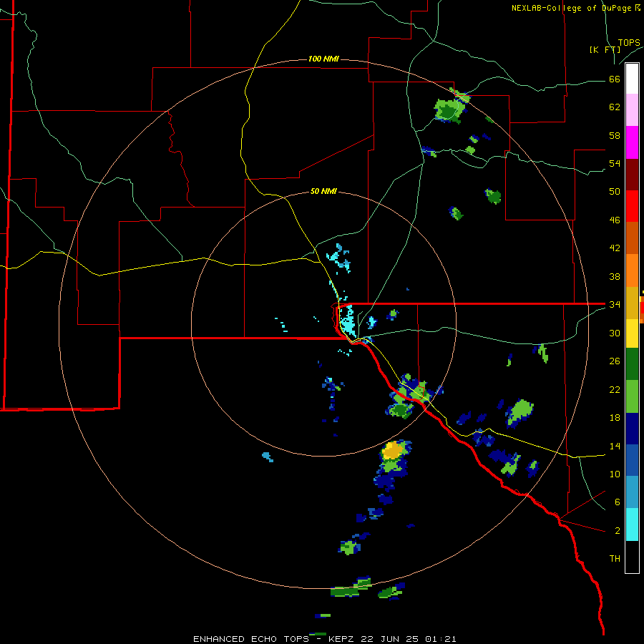
Task: Click the '46' legend value
Action: click(615, 220)
